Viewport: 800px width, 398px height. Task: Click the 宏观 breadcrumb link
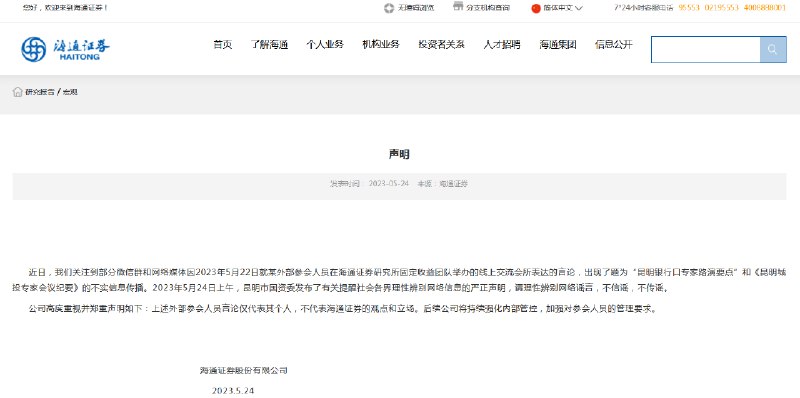pyautogui.click(x=70, y=92)
